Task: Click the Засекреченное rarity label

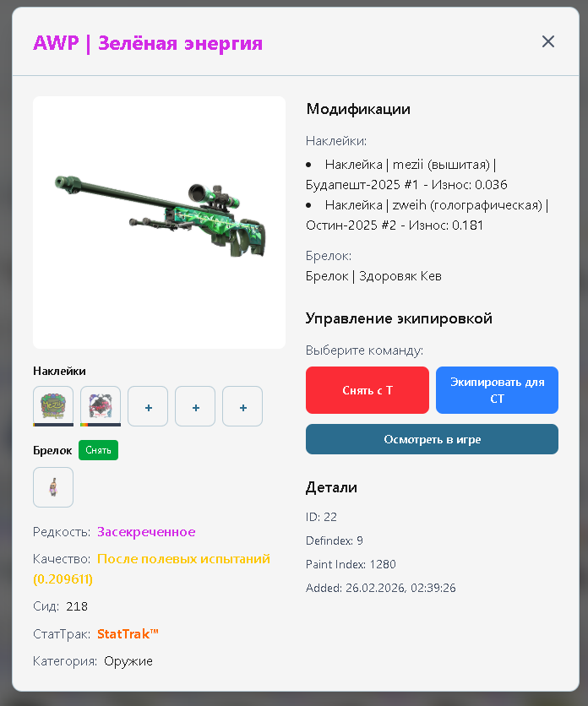Action: pos(146,532)
